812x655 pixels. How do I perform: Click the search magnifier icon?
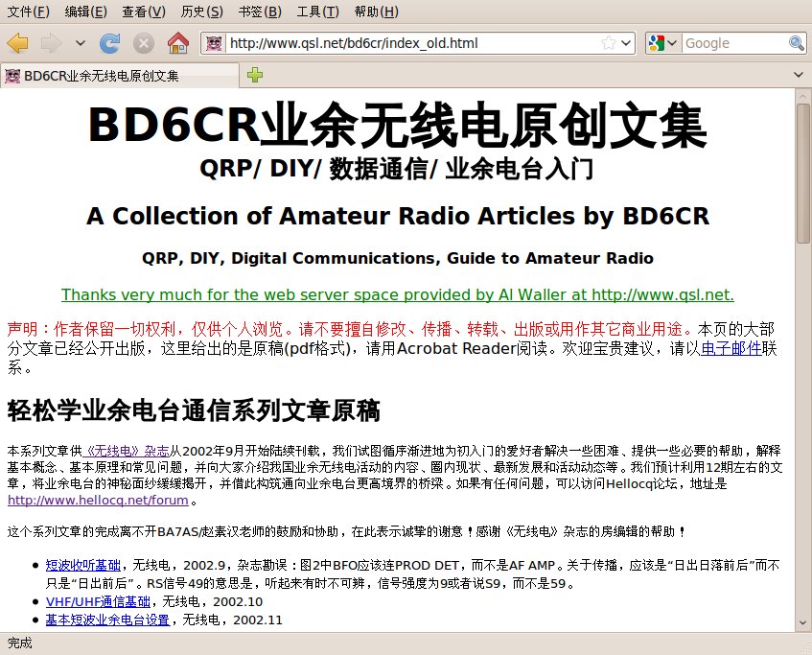coord(796,43)
